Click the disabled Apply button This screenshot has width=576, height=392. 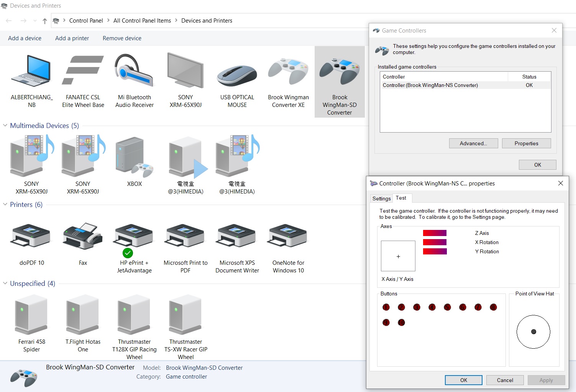546,380
